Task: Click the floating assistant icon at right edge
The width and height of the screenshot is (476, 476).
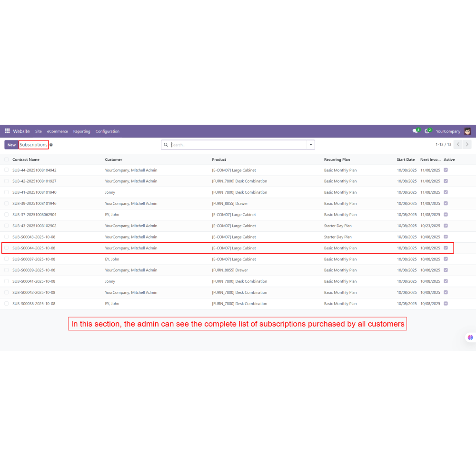Action: (470, 337)
